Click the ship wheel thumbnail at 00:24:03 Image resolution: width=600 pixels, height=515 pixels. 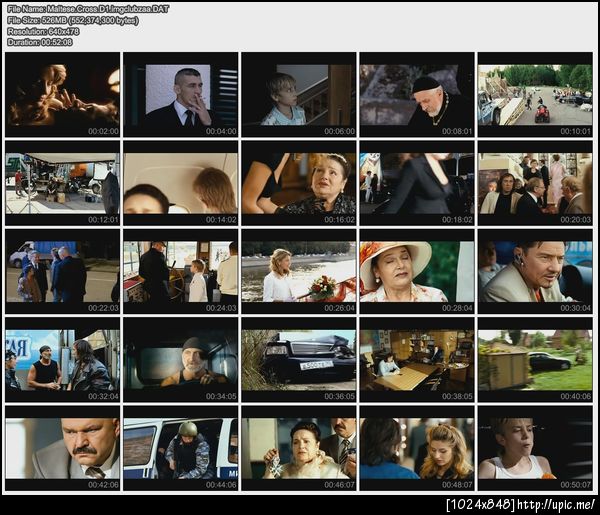[x=181, y=271]
